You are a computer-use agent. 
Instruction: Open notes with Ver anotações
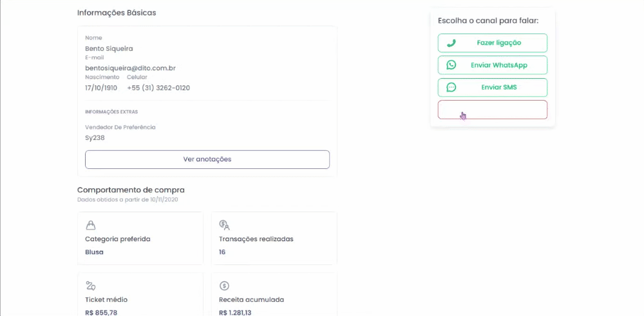tap(207, 159)
